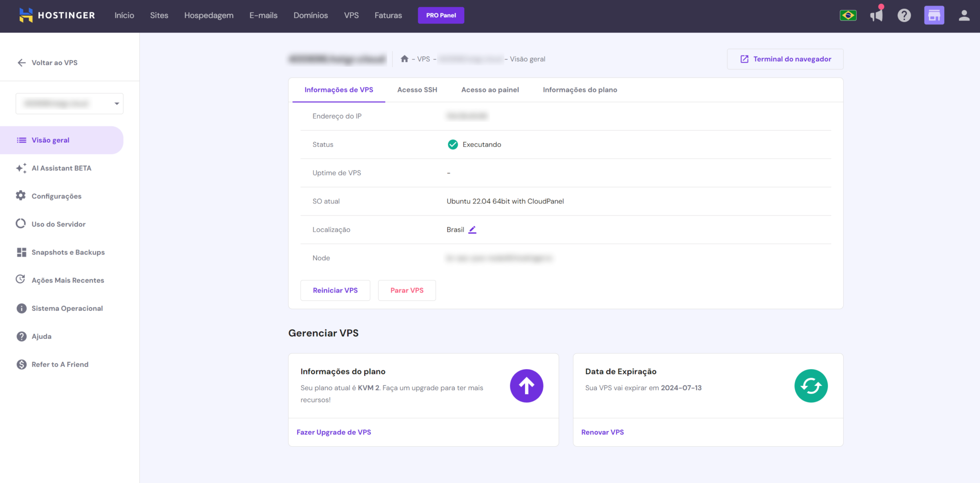Click Parar VPS button
Viewport: 980px width, 483px height.
407,291
